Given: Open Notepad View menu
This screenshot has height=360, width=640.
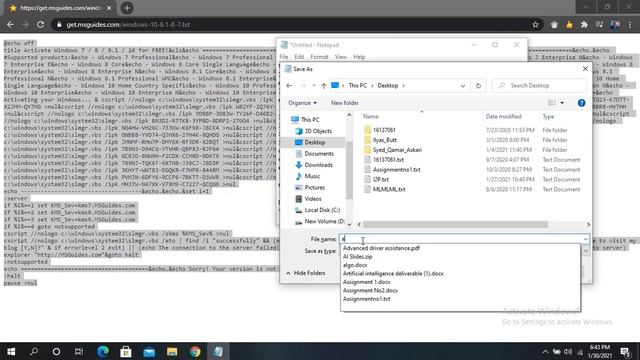Looking at the screenshot, I should tap(340, 57).
